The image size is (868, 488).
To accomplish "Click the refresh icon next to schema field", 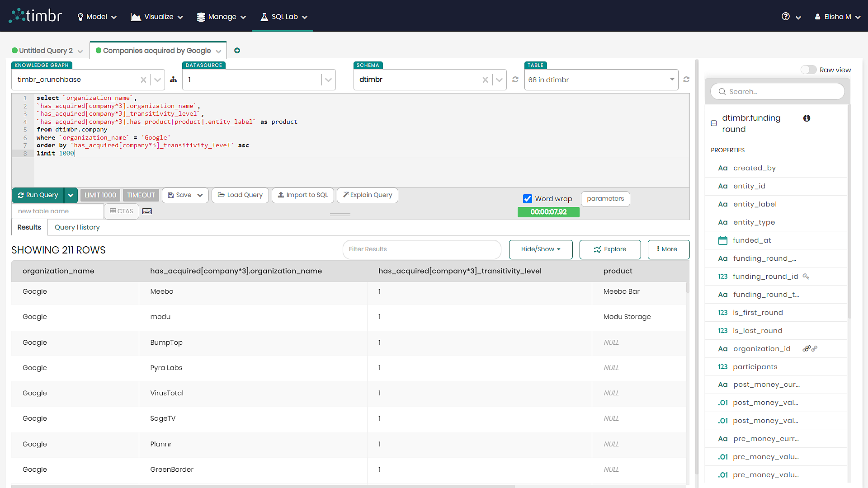I will [x=515, y=80].
